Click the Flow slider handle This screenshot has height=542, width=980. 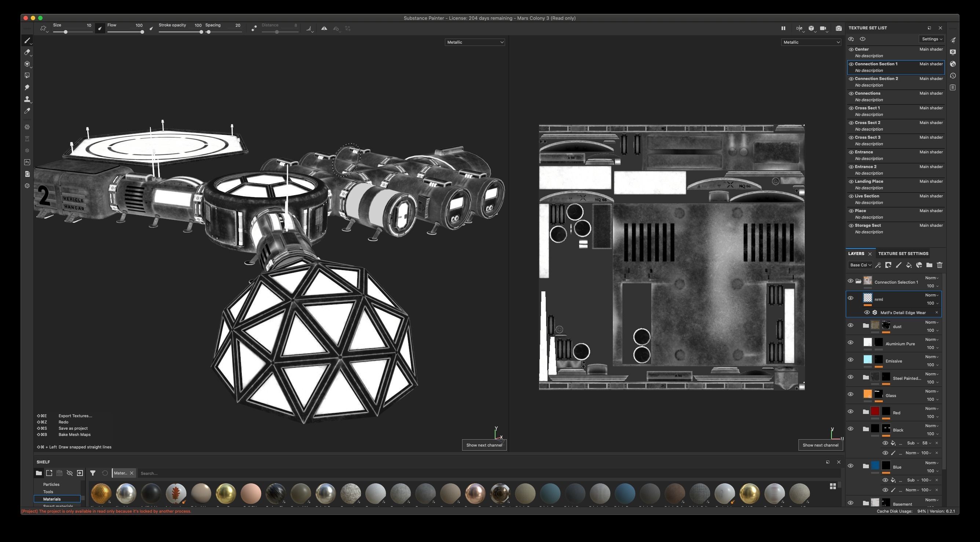point(142,32)
